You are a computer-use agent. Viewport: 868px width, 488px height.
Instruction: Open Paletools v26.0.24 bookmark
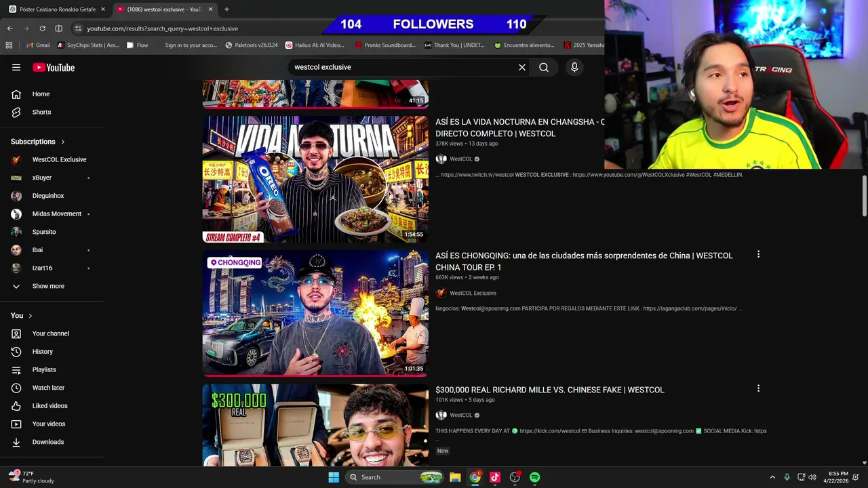252,45
